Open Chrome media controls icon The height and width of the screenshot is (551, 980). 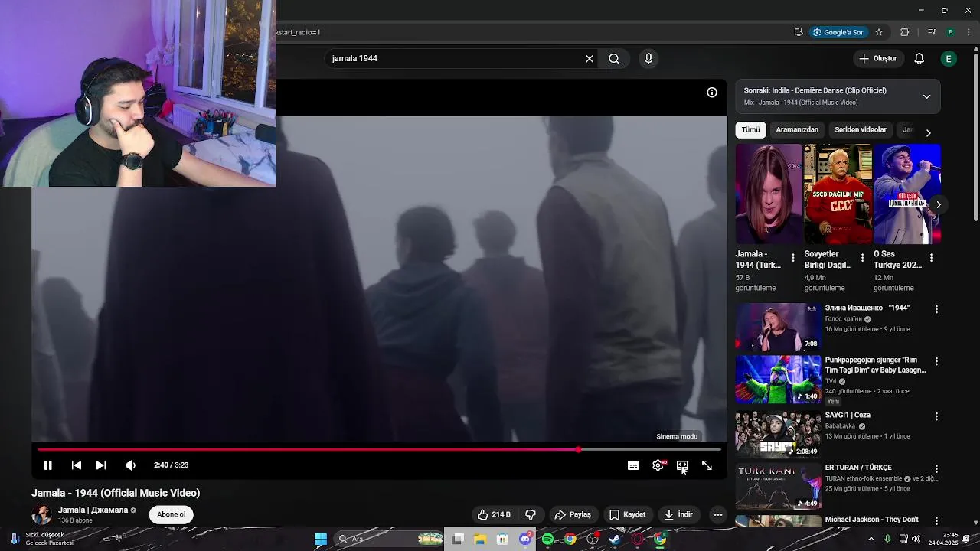(932, 32)
